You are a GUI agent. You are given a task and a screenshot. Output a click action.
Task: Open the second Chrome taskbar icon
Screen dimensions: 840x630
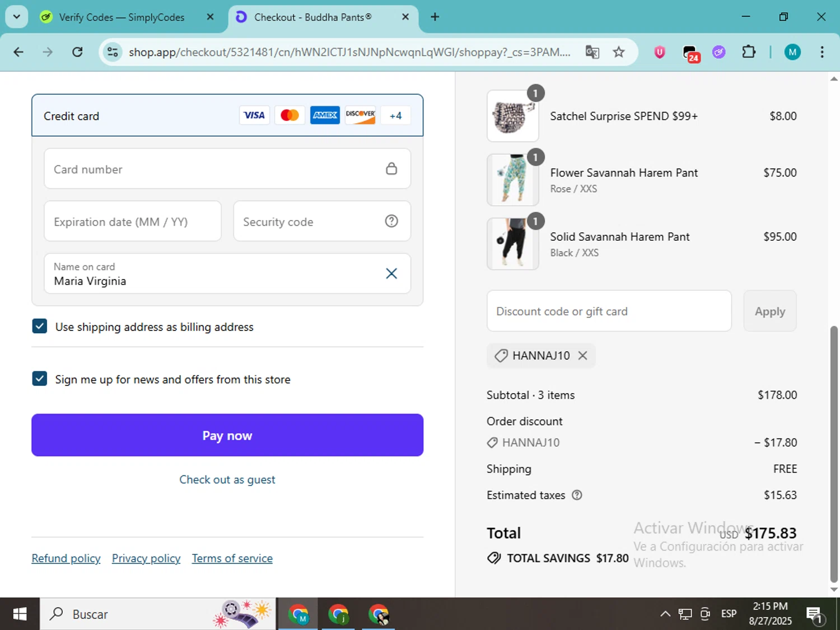pyautogui.click(x=338, y=614)
